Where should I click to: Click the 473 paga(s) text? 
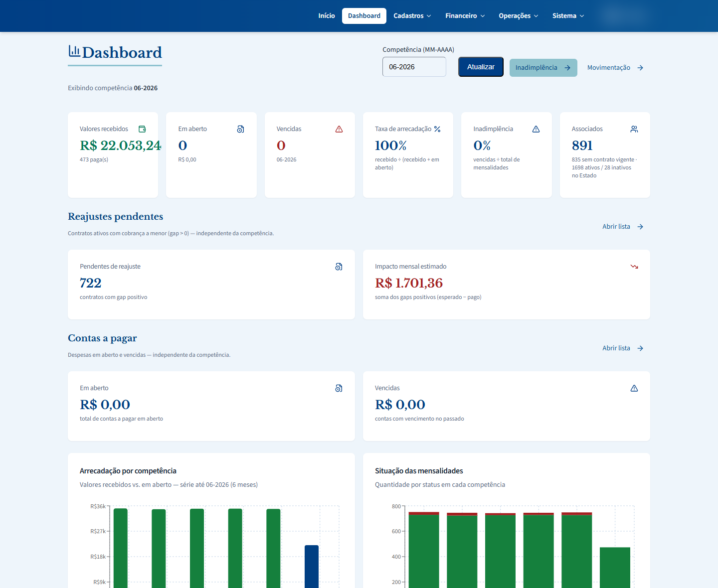click(x=94, y=159)
